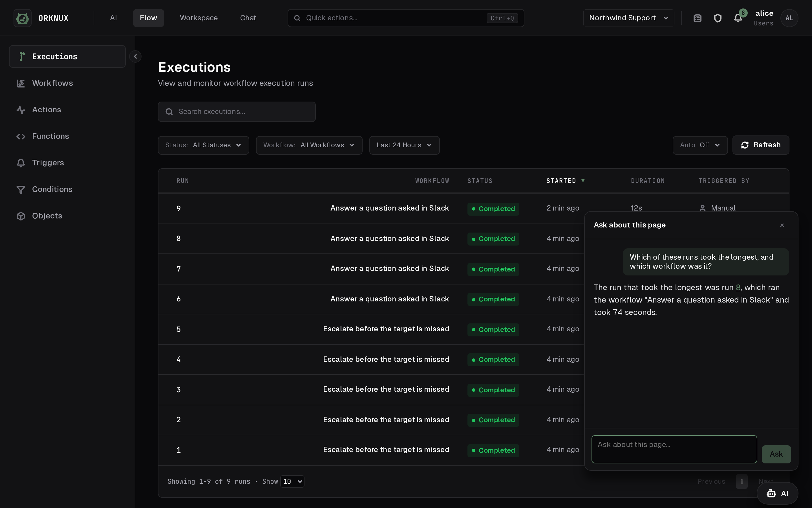Screen dimensions: 812x508
Task: Click the AL user avatar
Action: click(x=789, y=18)
